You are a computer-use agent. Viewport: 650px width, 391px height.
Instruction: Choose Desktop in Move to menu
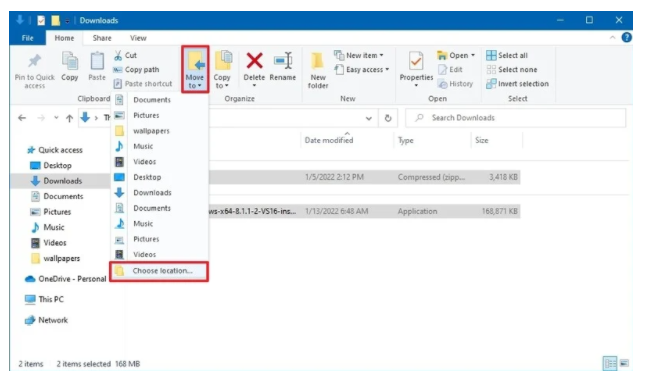160,177
